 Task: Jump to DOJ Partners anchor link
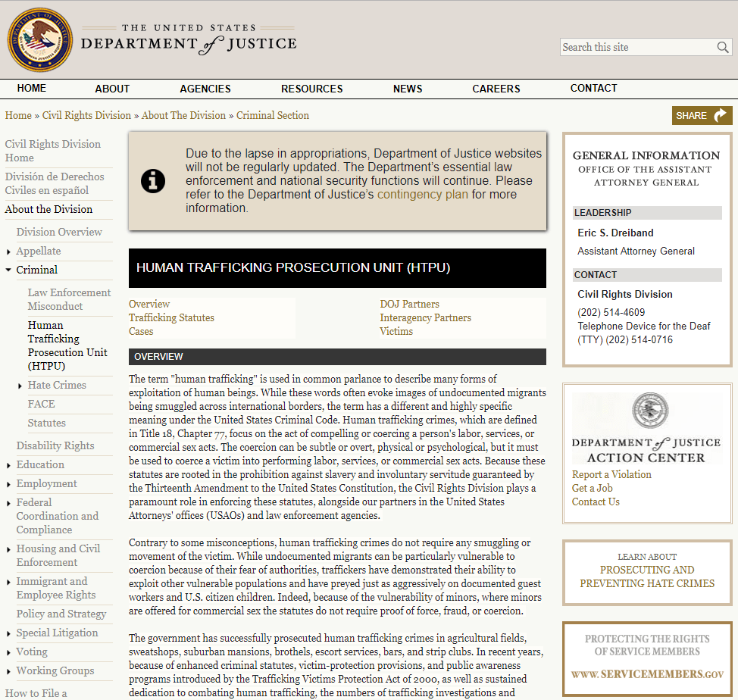pyautogui.click(x=409, y=304)
